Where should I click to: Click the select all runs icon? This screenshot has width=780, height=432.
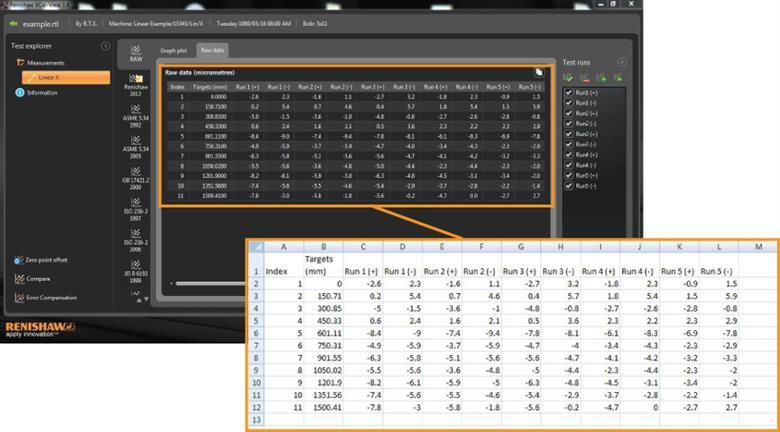pos(569,77)
